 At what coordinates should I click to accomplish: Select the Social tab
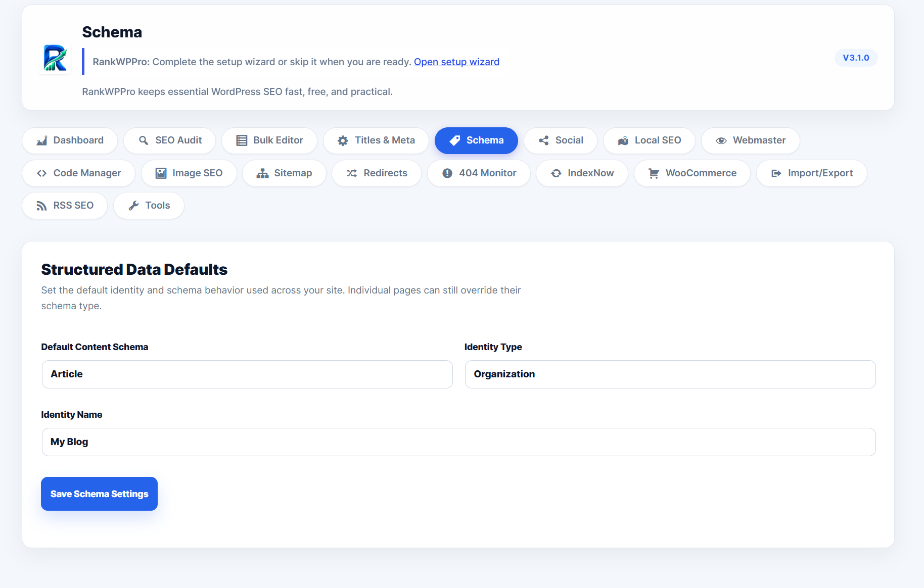click(x=561, y=140)
